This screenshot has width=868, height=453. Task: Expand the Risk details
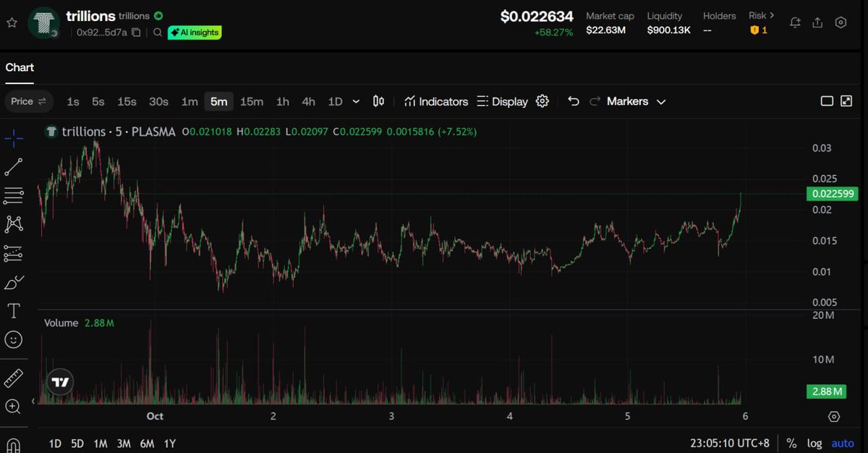pyautogui.click(x=762, y=15)
